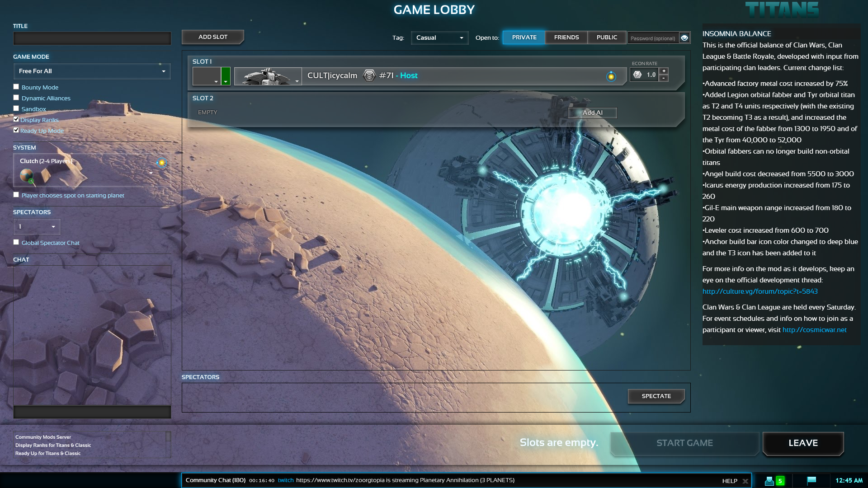Open the commander selection dropdown in Slot 1

(x=268, y=76)
